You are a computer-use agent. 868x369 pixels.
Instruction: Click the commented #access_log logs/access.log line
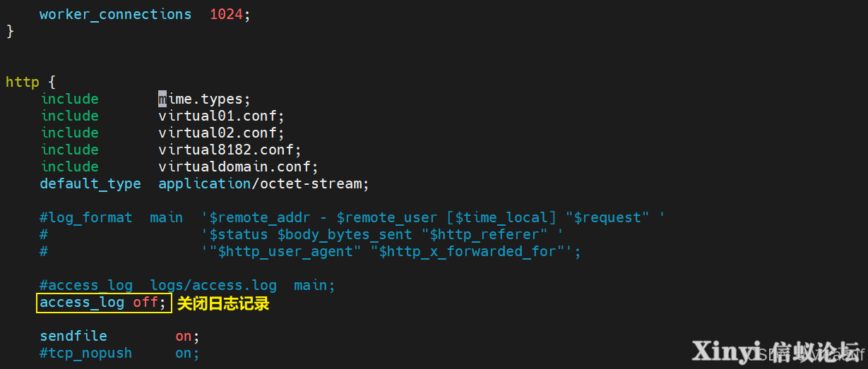[187, 285]
